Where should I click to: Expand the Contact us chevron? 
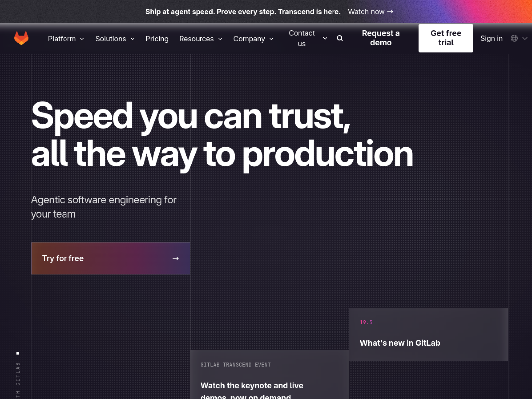(325, 39)
